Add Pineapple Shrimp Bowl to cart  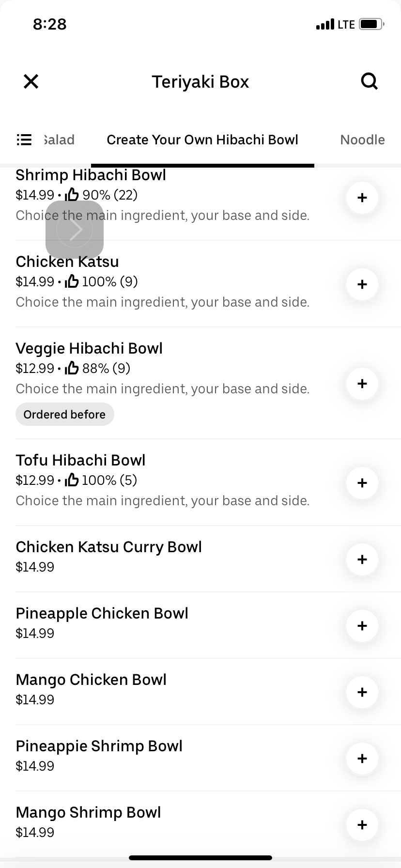tap(362, 759)
